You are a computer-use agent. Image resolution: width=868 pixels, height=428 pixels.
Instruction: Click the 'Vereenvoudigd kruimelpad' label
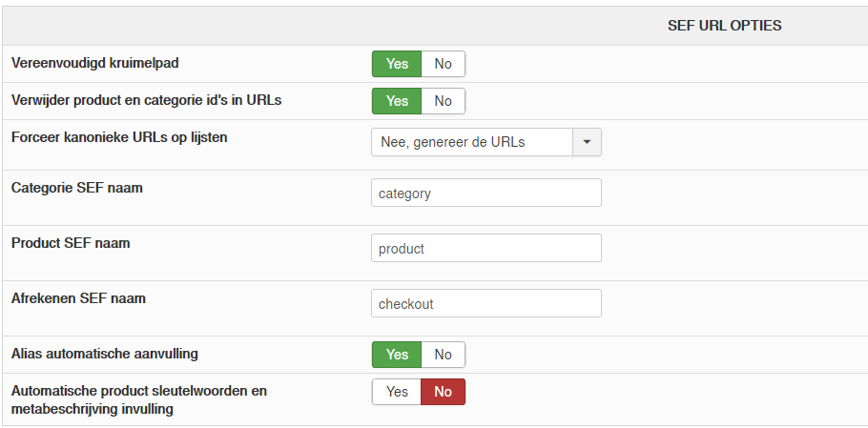point(94,63)
